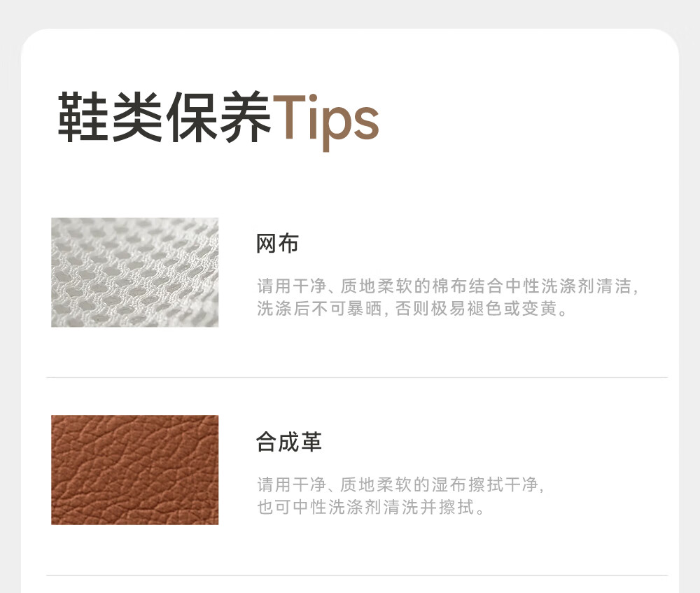Click the 鞋 character in the title
This screenshot has width=700, height=593.
[x=83, y=117]
